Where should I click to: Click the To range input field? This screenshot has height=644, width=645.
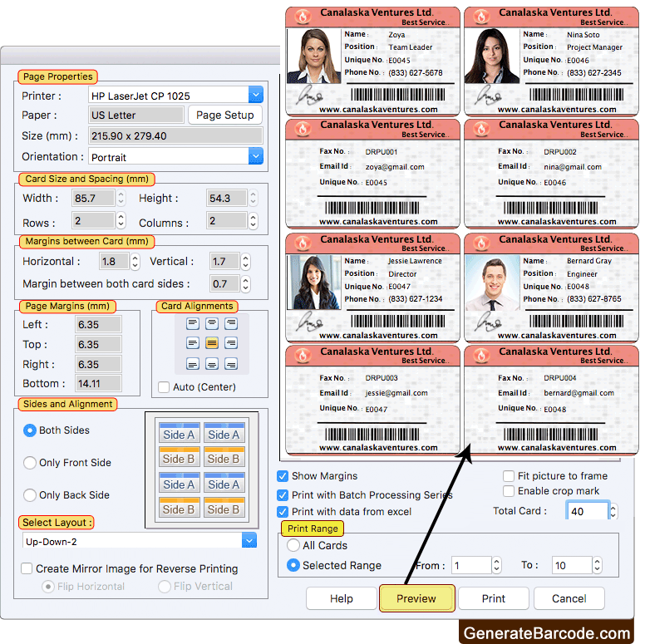coord(572,565)
